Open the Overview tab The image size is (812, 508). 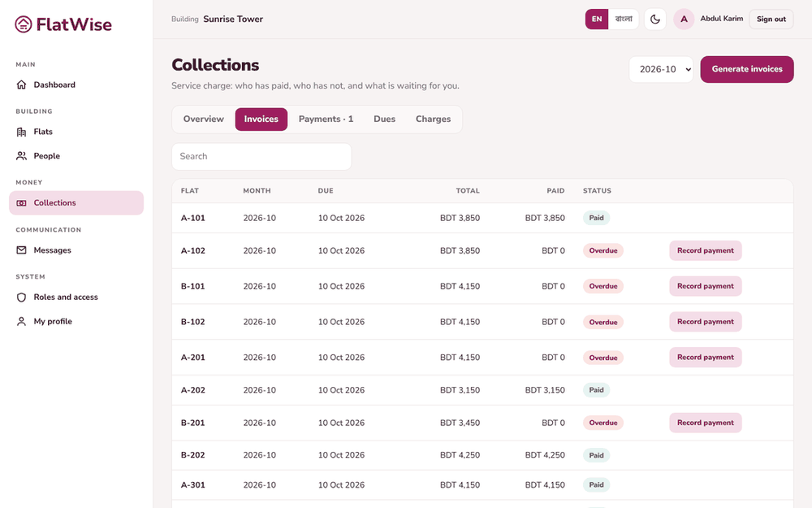(204, 119)
